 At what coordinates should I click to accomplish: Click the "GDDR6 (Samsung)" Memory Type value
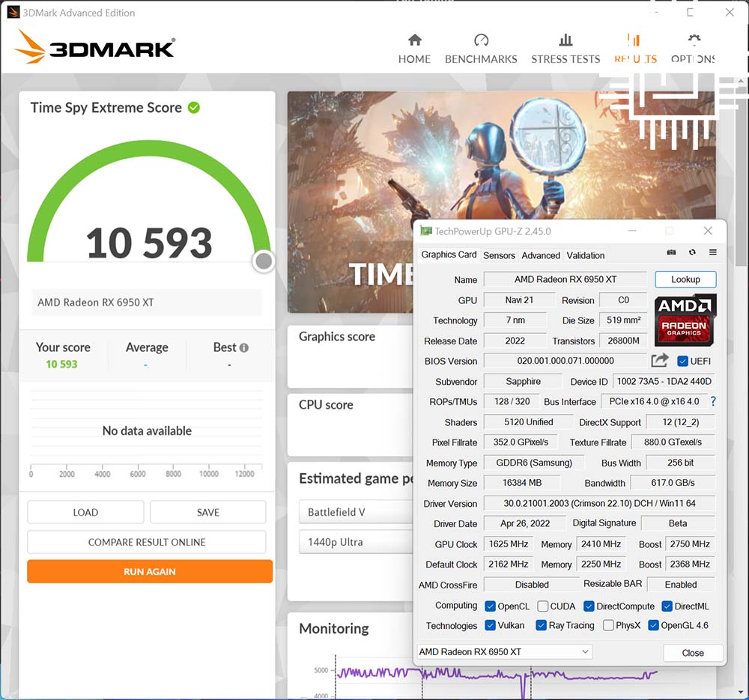pos(534,463)
